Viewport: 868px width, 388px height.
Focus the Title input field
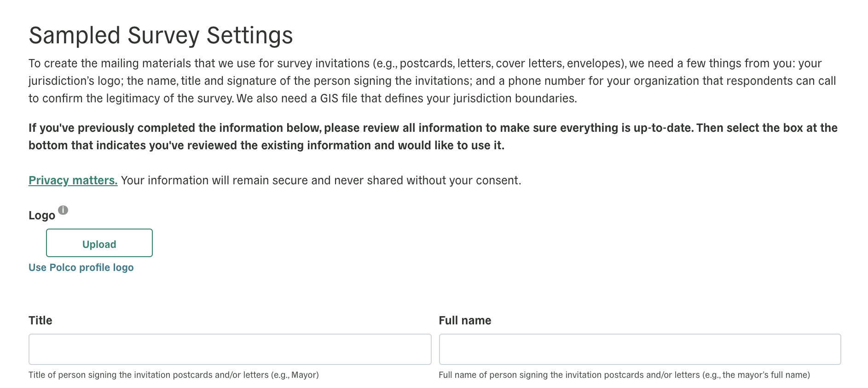click(230, 349)
